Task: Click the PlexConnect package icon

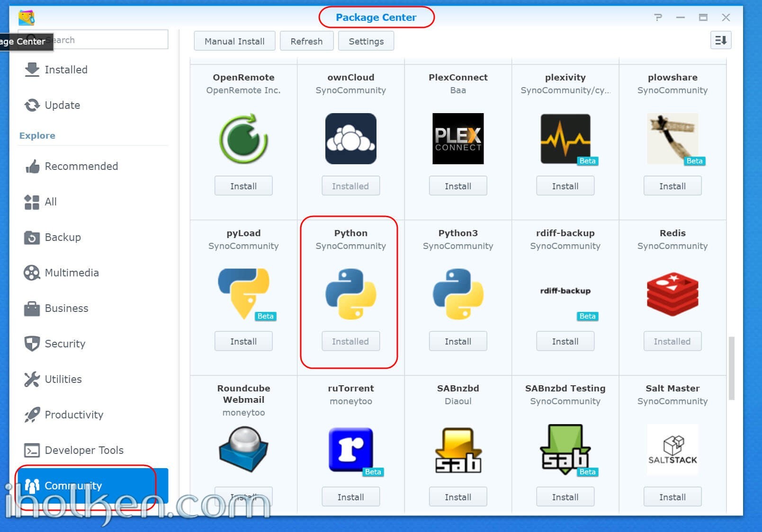Action: (458, 139)
